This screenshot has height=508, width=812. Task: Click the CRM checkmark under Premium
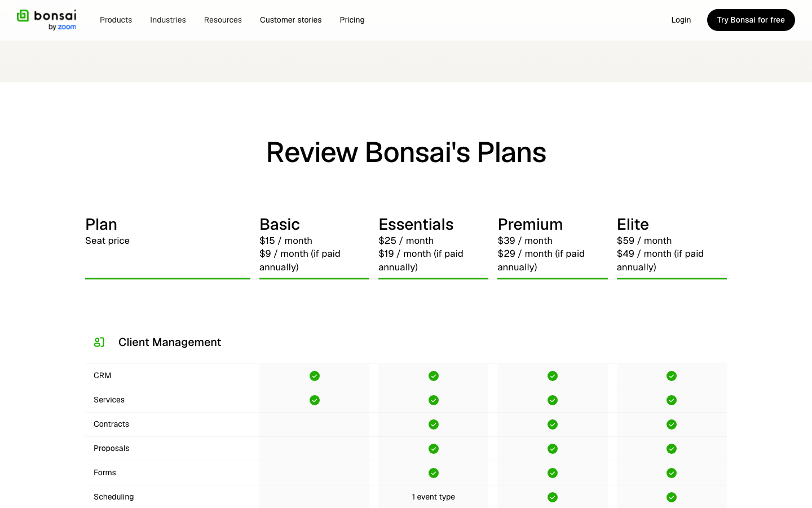click(553, 376)
